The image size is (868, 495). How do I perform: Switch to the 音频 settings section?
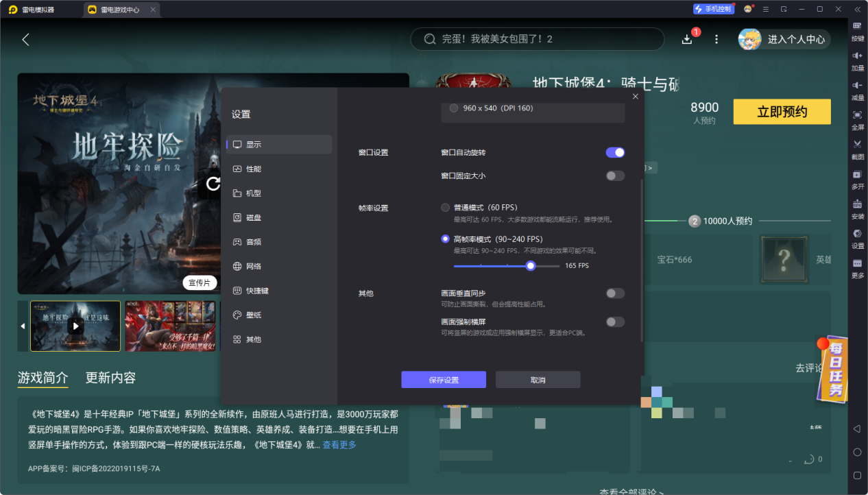pos(254,241)
